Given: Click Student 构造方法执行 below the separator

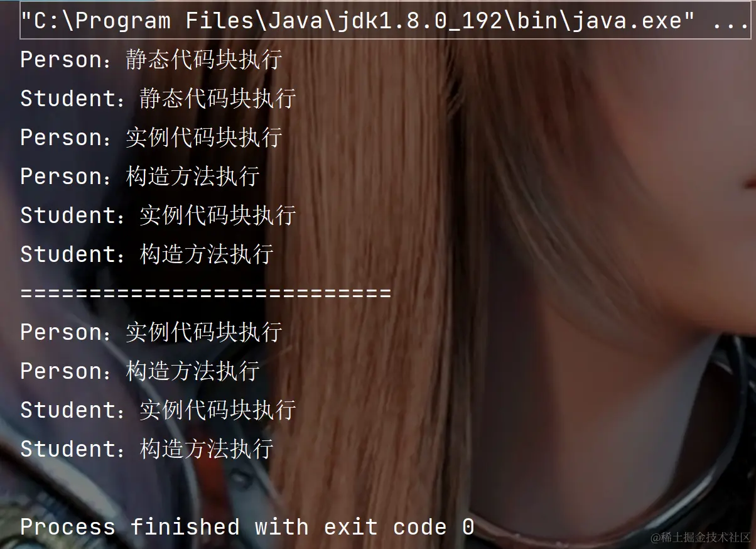Looking at the screenshot, I should coord(147,449).
